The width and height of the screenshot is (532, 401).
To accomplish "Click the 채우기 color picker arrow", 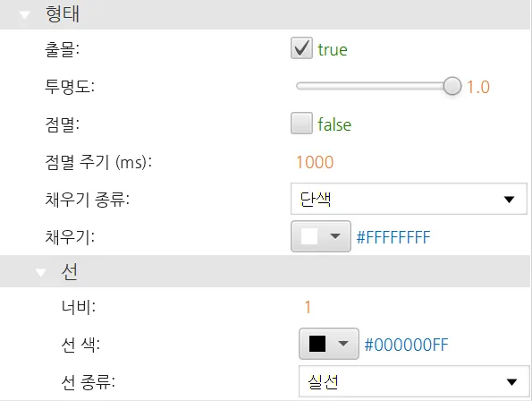I will [x=335, y=236].
